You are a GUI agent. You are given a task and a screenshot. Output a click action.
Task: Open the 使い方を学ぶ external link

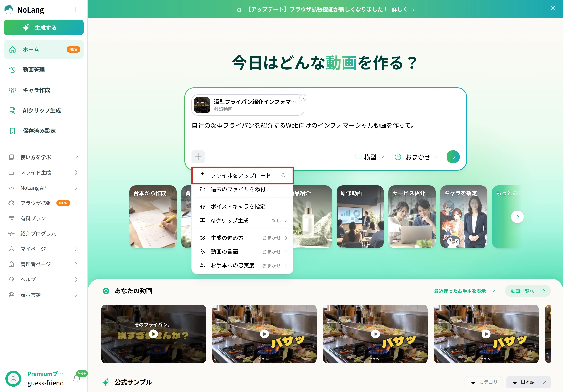click(x=44, y=157)
